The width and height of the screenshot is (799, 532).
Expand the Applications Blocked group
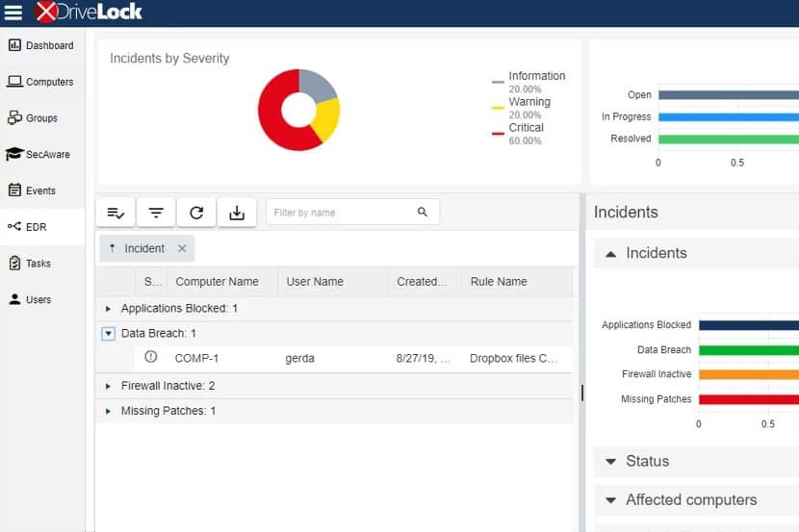[x=108, y=309]
